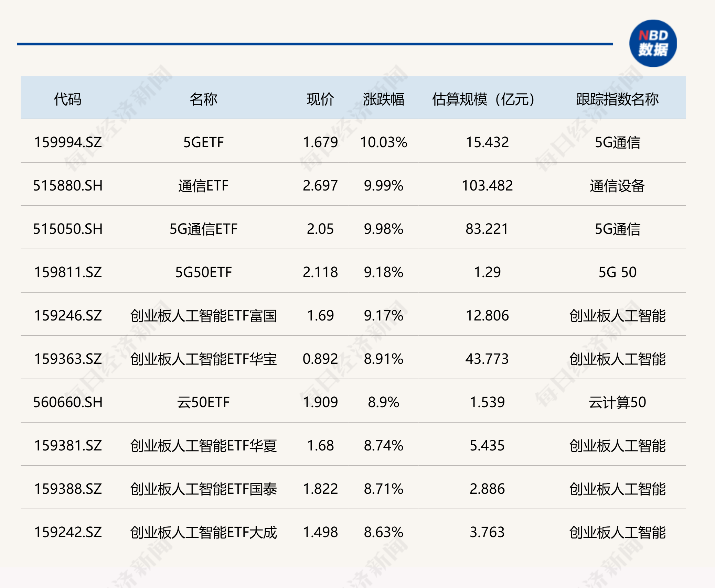This screenshot has width=715, height=588.
Task: Click the NBD数据 round logo
Action: (653, 43)
